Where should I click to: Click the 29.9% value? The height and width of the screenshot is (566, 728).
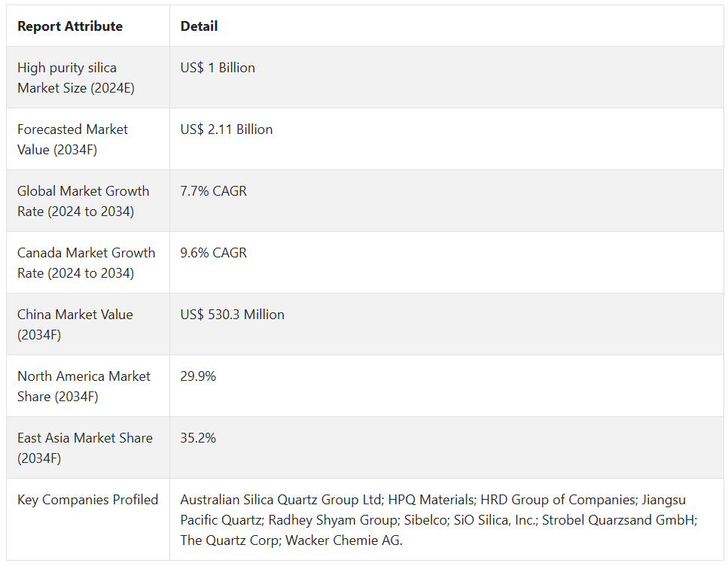click(x=198, y=376)
